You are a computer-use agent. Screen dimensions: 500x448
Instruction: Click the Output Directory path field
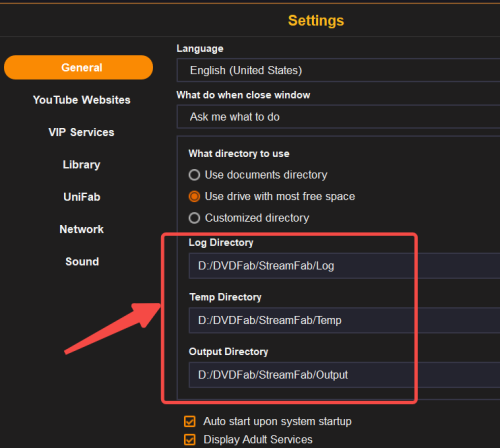click(x=344, y=375)
